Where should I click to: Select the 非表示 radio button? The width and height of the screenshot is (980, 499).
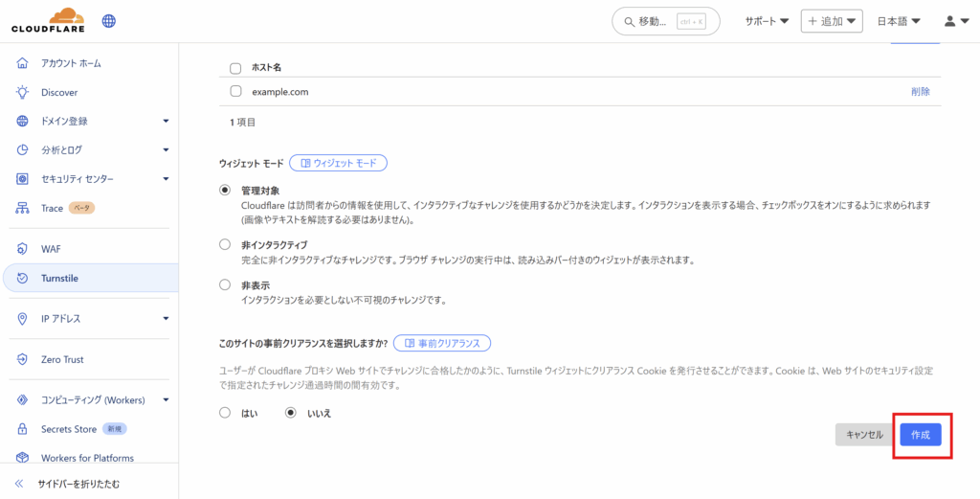point(225,285)
